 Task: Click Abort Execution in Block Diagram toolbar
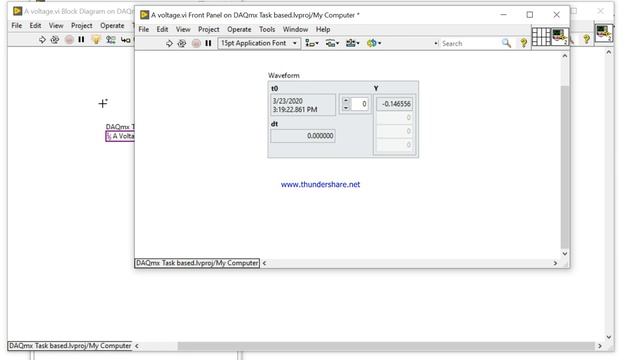tap(69, 40)
